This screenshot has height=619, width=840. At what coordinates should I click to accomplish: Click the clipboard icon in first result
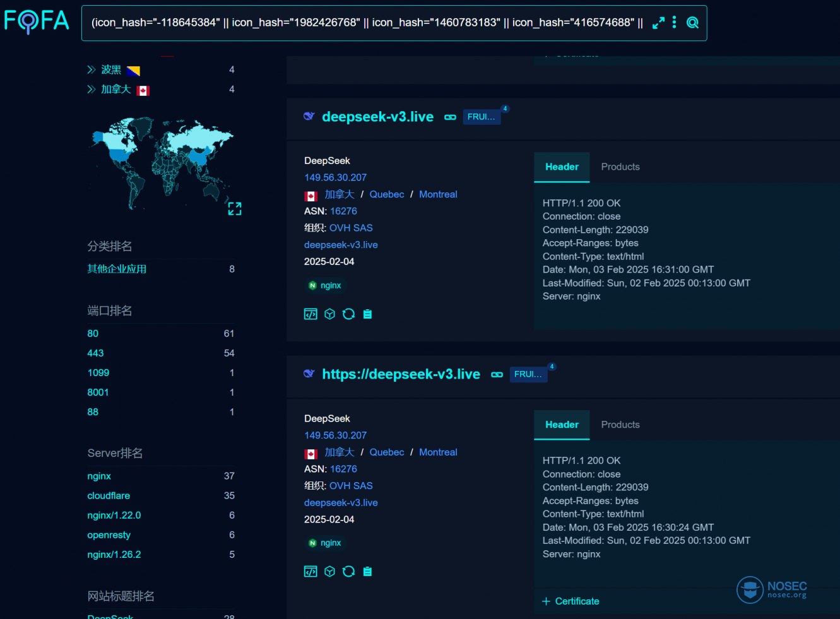[367, 314]
